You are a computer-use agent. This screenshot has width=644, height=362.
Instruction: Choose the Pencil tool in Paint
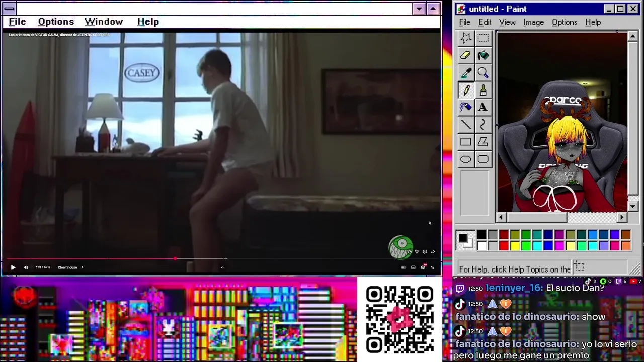[x=466, y=90]
